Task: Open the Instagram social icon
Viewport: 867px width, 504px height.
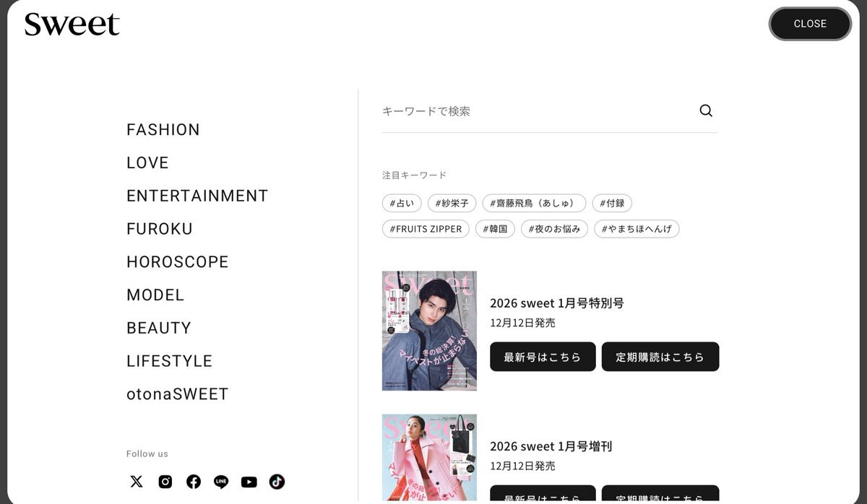Action: [165, 482]
